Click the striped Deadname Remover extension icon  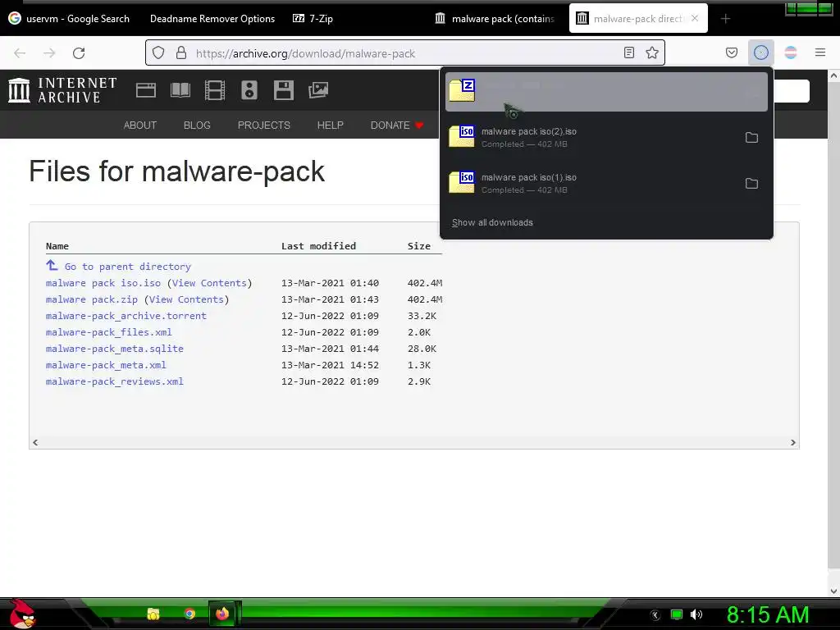pos(791,52)
